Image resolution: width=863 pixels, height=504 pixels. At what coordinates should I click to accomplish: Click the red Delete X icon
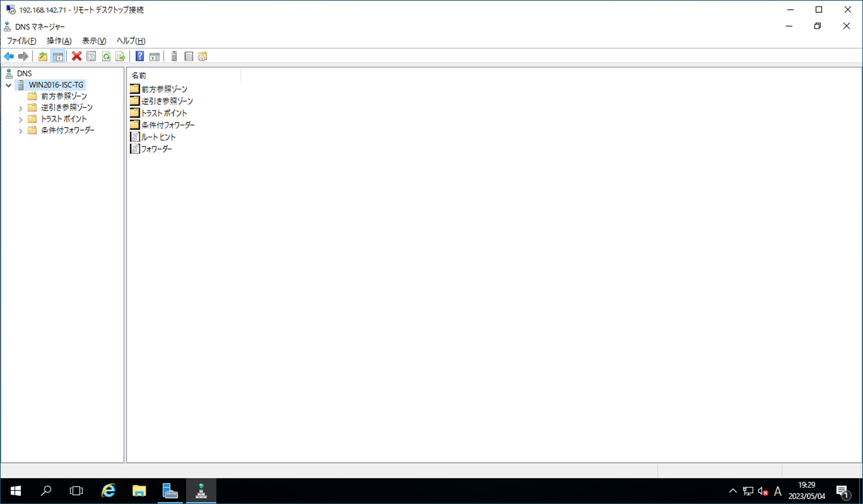click(x=76, y=56)
